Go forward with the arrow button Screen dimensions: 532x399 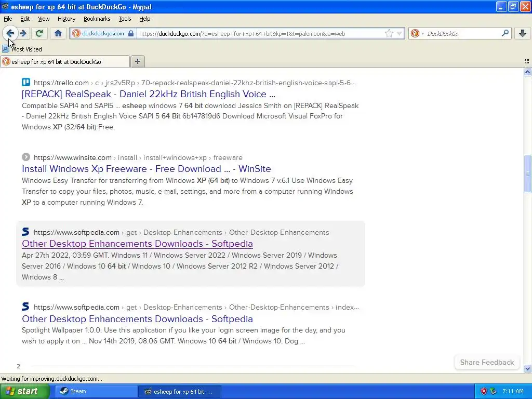[23, 33]
